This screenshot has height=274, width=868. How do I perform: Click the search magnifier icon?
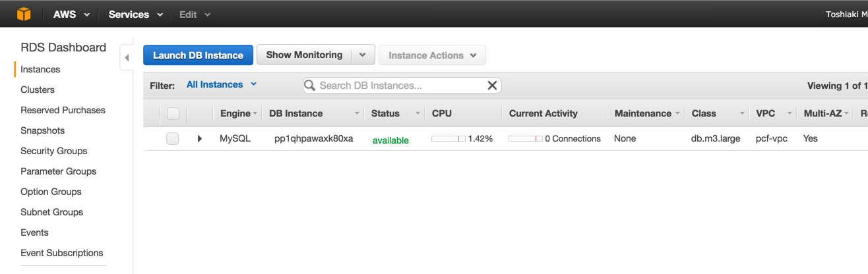pyautogui.click(x=309, y=86)
